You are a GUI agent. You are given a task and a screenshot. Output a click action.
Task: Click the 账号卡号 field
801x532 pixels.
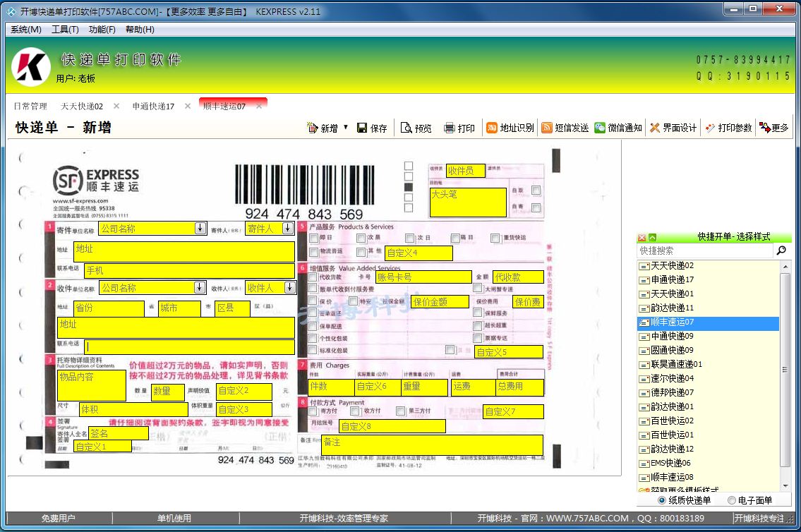(x=423, y=277)
